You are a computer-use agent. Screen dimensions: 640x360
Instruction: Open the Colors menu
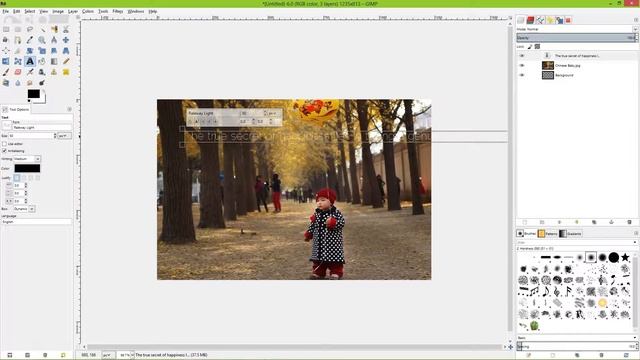click(88, 11)
